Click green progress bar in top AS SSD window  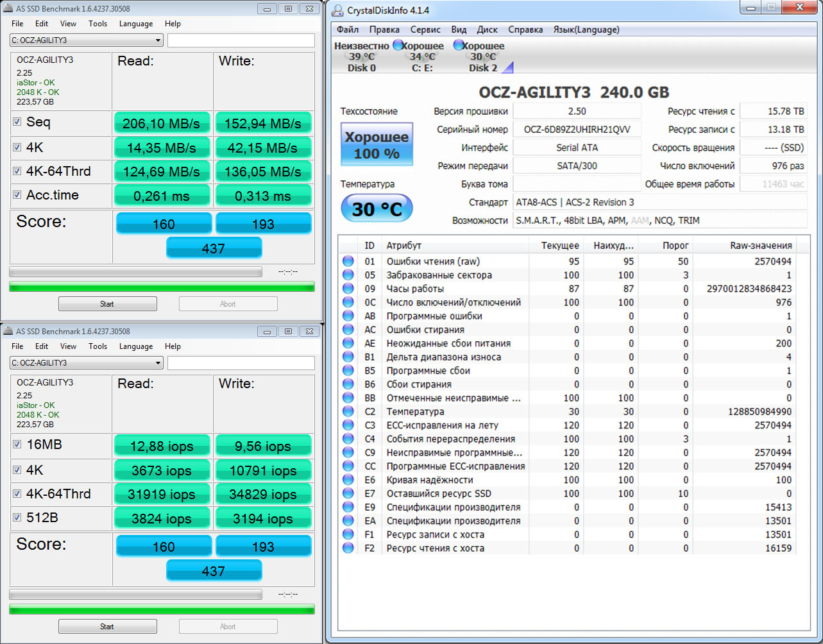[162, 287]
